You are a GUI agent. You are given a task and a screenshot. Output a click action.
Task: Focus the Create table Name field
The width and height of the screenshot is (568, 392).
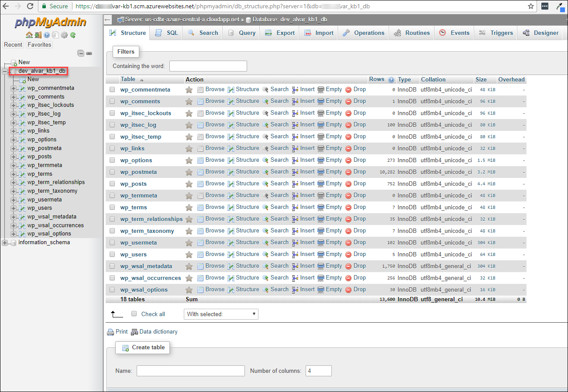coord(191,371)
